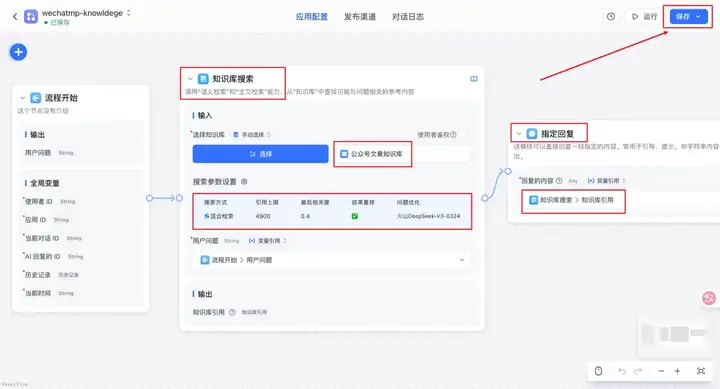Click the 流程开始 node icon

point(35,98)
